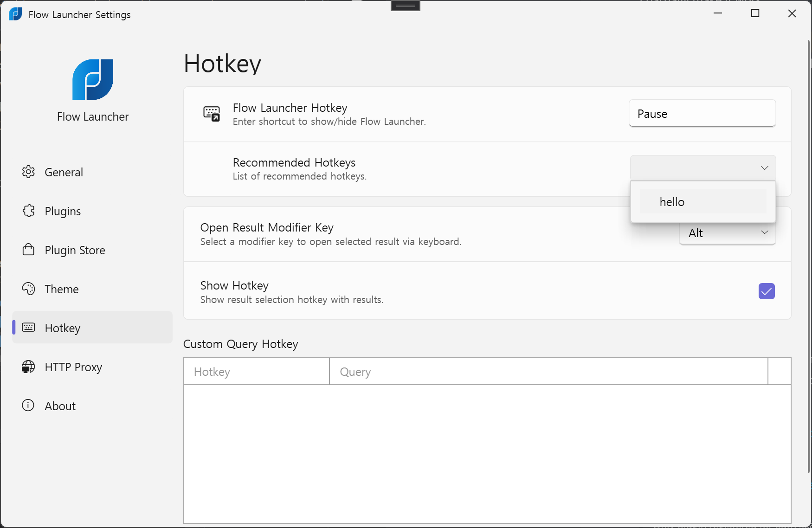Click the 'Show Hotkey' label text

coord(234,285)
